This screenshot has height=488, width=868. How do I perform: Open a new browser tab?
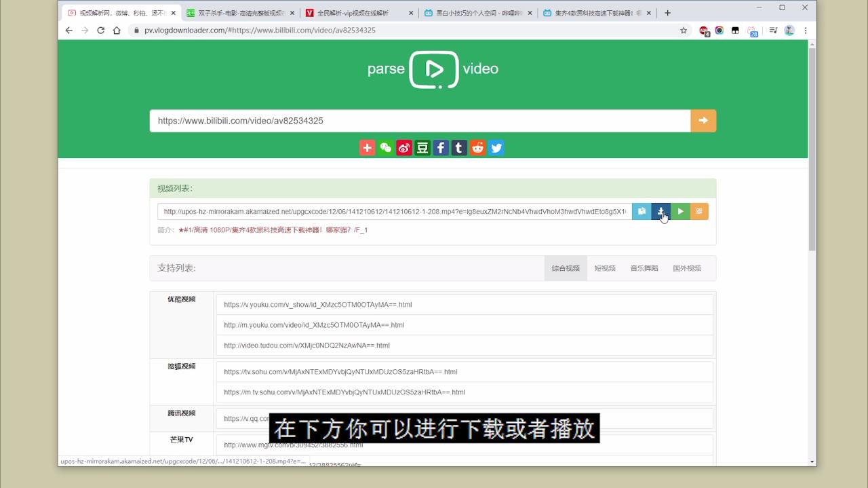[667, 13]
